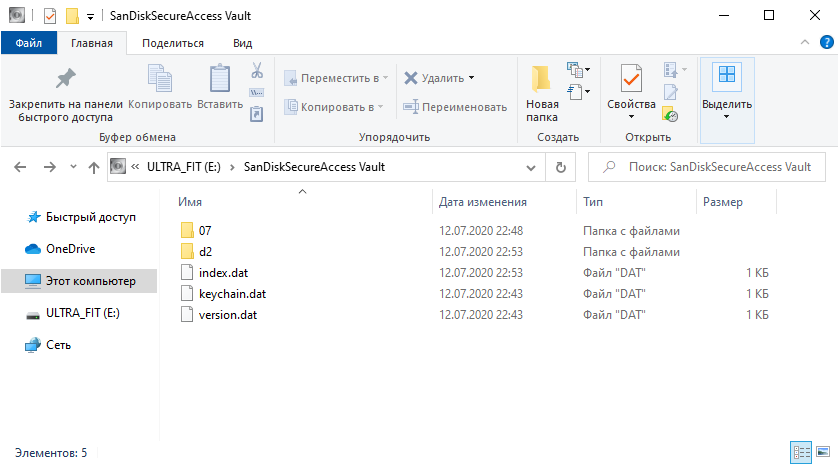Image resolution: width=839 pixels, height=465 pixels.
Task: Expand the Удалить dropdown arrow
Action: pos(471,78)
